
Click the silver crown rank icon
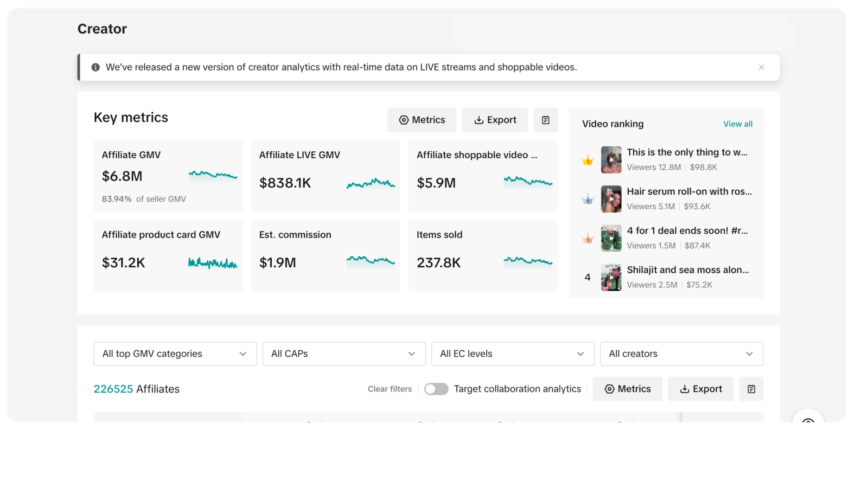coord(588,200)
